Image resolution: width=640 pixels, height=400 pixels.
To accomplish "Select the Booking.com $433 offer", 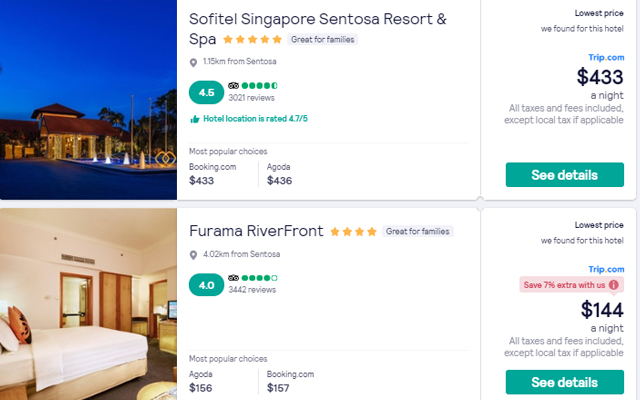I will [x=215, y=174].
